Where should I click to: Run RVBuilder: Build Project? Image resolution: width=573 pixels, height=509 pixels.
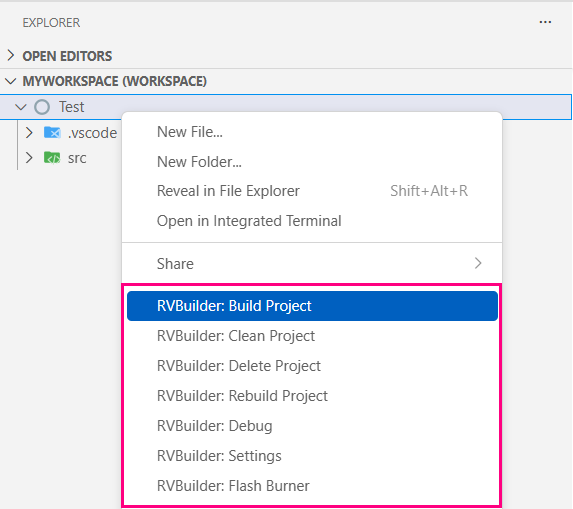tap(312, 306)
